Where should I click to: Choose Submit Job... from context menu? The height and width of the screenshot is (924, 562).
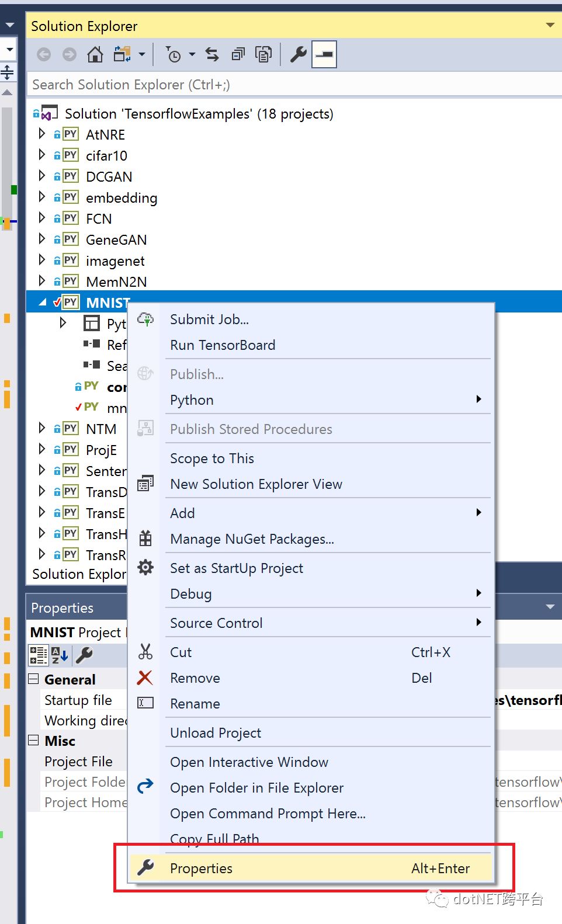(311, 319)
